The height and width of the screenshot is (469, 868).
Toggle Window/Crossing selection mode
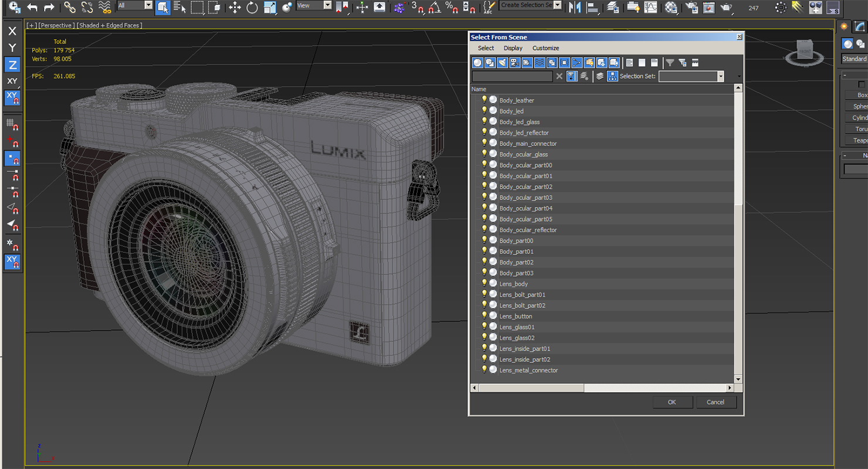click(215, 7)
